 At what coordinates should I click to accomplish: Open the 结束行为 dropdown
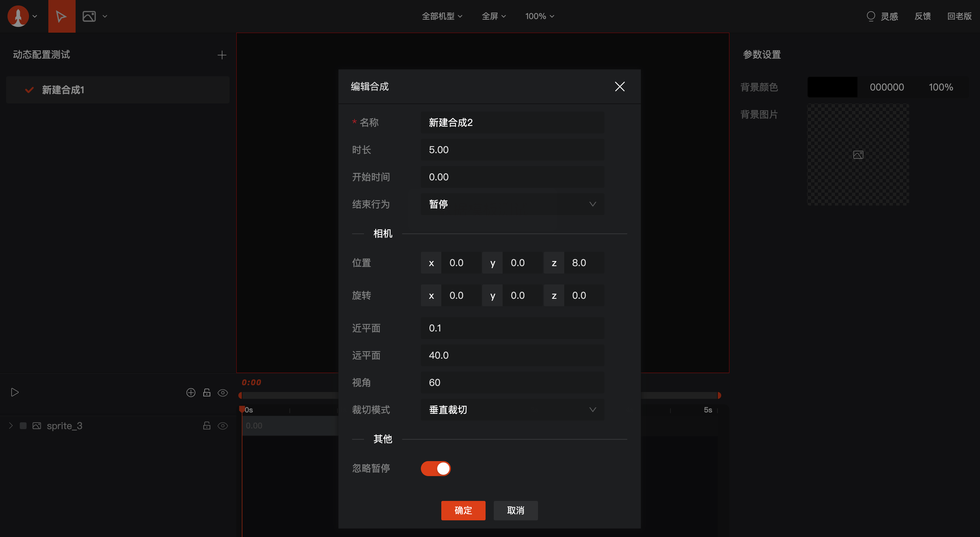coord(512,204)
